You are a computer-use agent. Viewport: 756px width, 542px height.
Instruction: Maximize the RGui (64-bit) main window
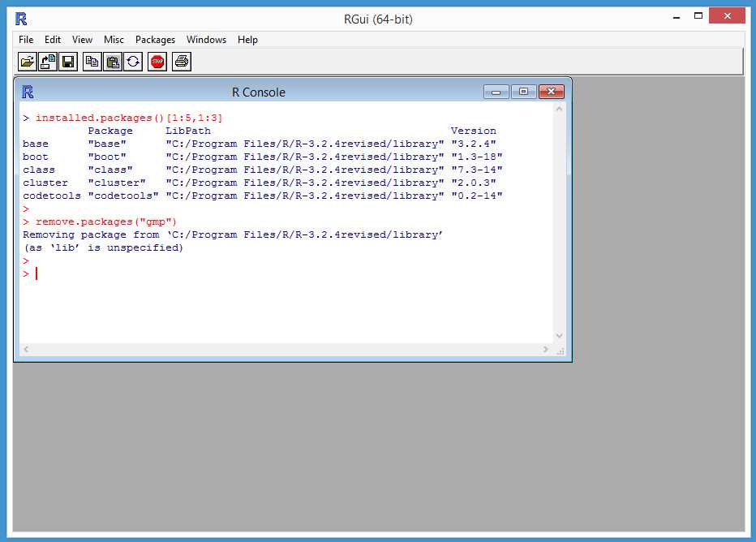click(698, 16)
